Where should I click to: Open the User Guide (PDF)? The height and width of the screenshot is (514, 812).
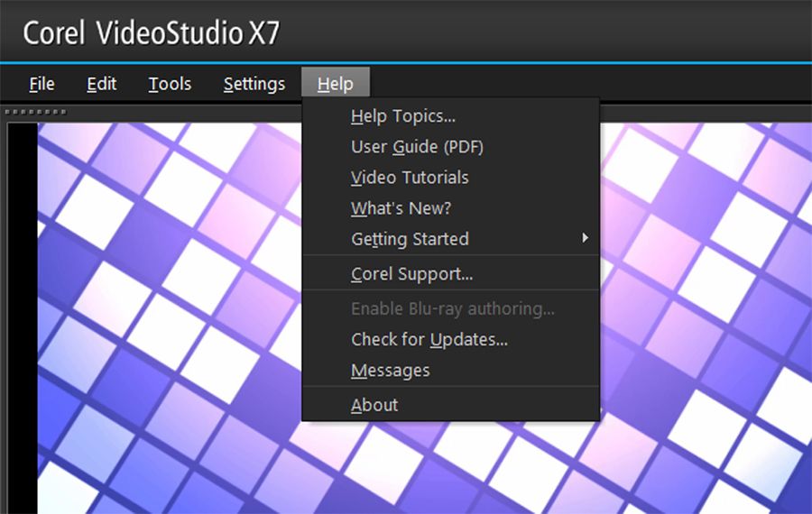418,147
